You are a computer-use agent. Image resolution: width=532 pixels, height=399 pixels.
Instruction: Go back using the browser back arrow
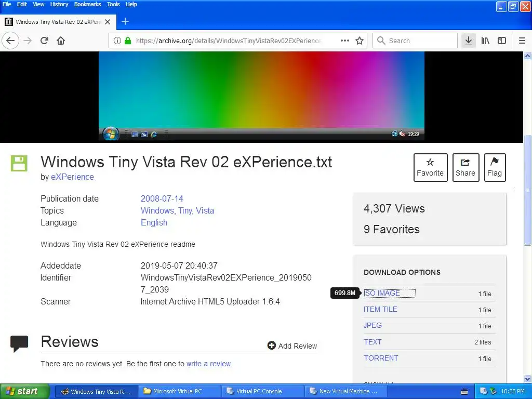click(10, 41)
